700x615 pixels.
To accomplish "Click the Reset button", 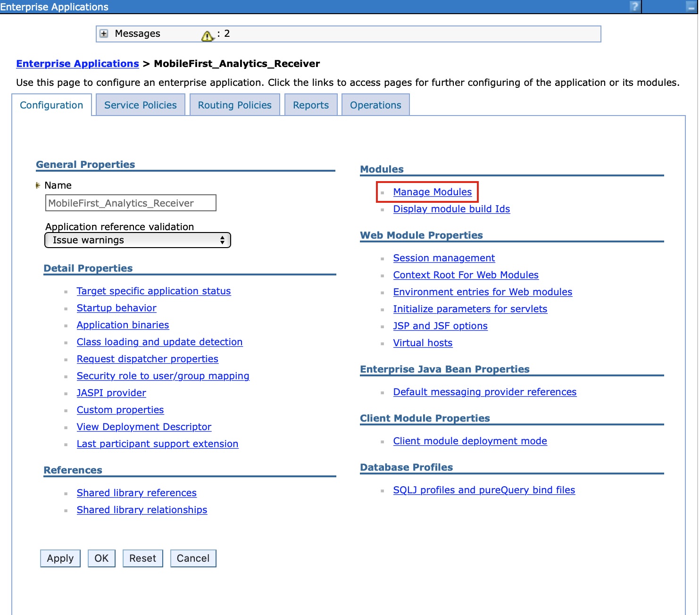I will coord(142,558).
